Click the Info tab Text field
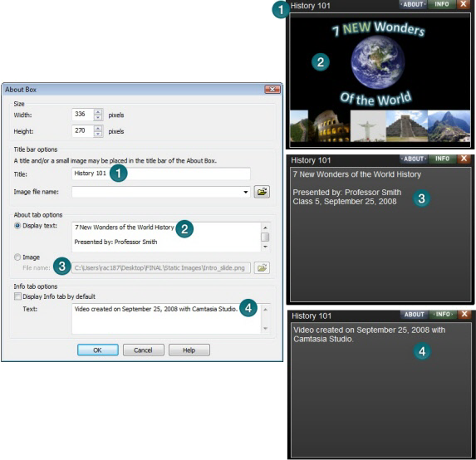Viewport: 476px width, 460px height. click(x=167, y=319)
